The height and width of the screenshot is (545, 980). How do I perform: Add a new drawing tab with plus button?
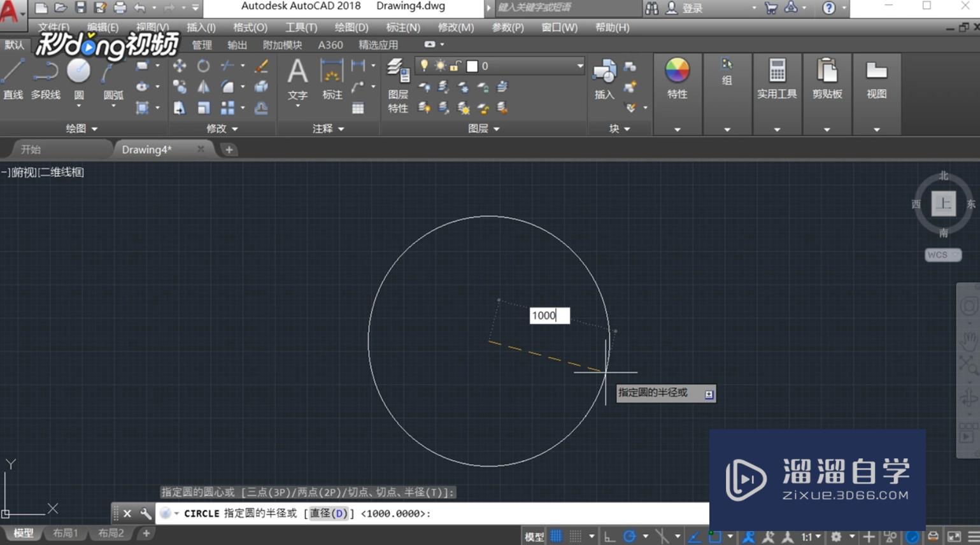(x=229, y=150)
